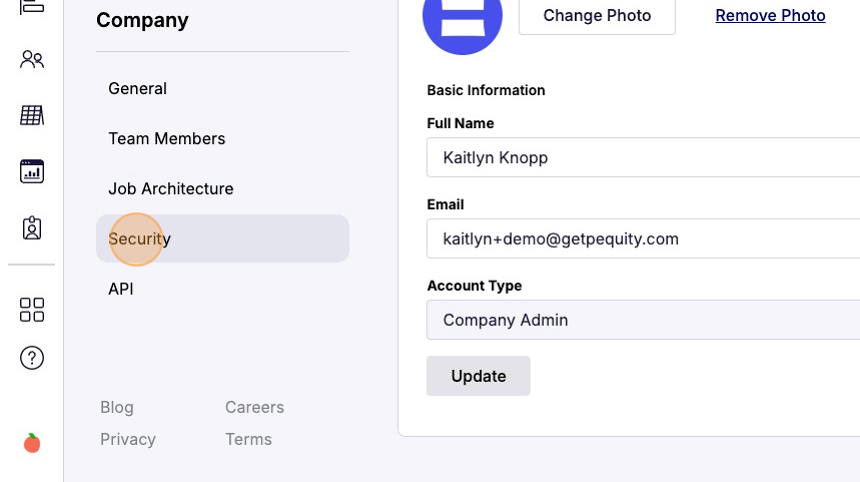Open the four-squares apps icon
The height and width of the screenshot is (482, 860).
pyautogui.click(x=32, y=310)
